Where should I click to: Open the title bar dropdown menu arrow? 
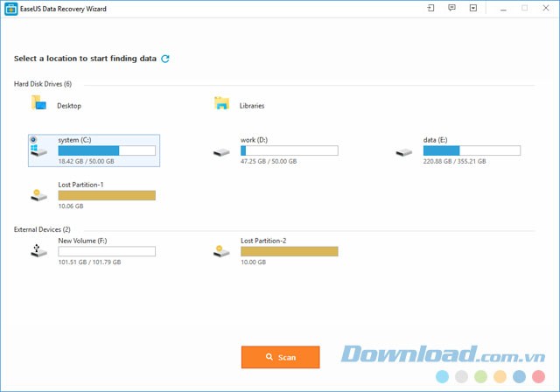click(x=473, y=8)
